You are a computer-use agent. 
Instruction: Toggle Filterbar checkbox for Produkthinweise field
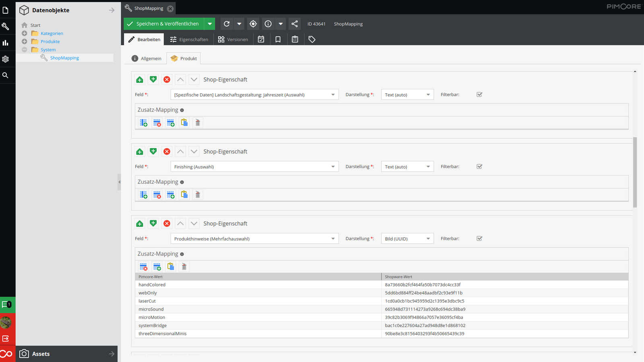479,239
